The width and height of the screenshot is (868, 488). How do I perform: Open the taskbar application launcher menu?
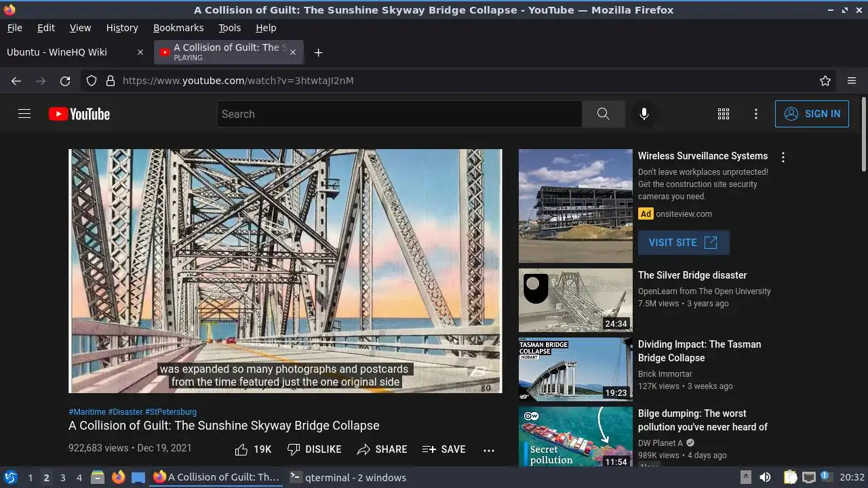point(11,477)
